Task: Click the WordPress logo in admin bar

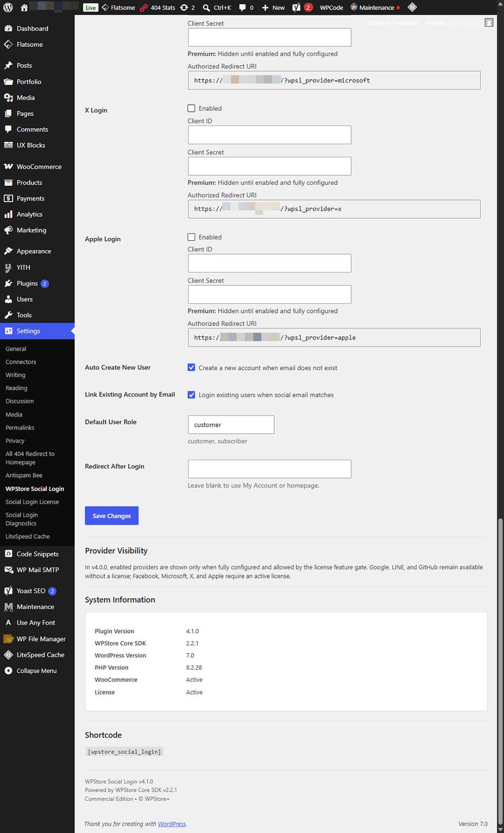Action: tap(8, 8)
